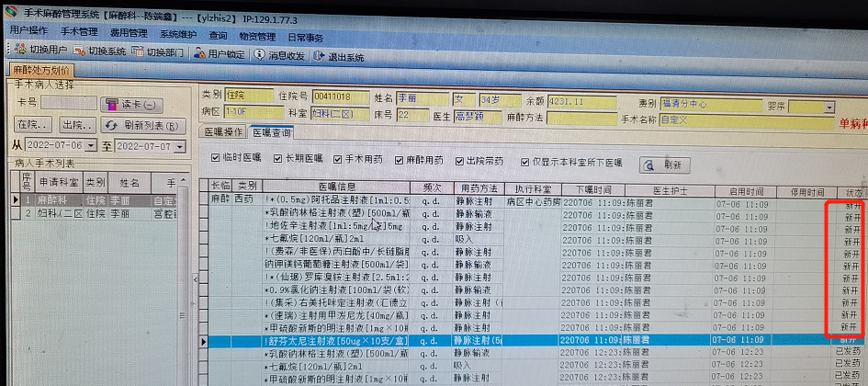This screenshot has height=386, width=868.
Task: Select the 钠钾镁钙葡萄糖注射液 order row
Action: click(532, 264)
